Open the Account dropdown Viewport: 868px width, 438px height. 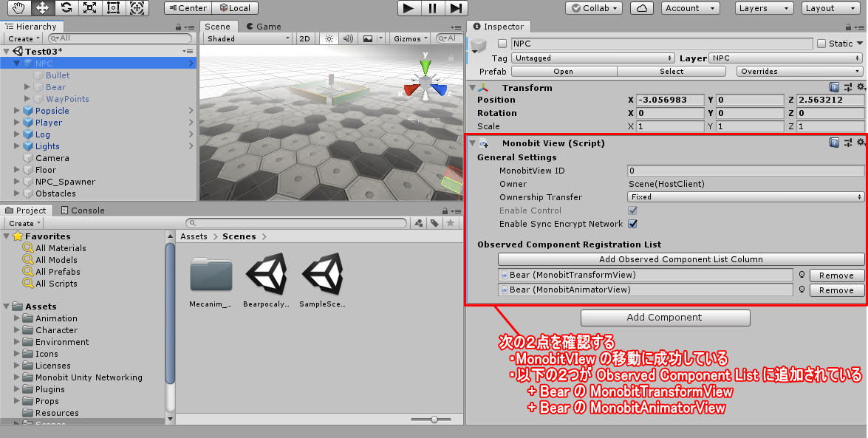(689, 8)
